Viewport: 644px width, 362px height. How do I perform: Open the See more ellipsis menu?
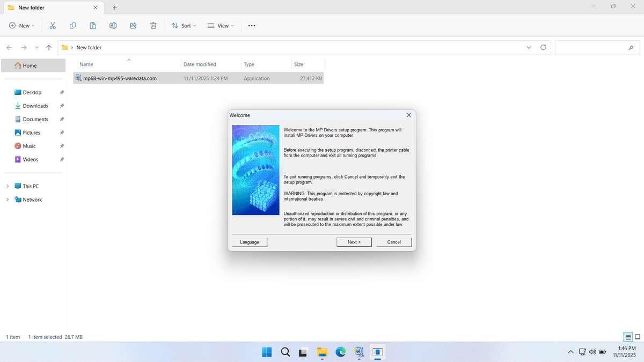[x=252, y=26]
